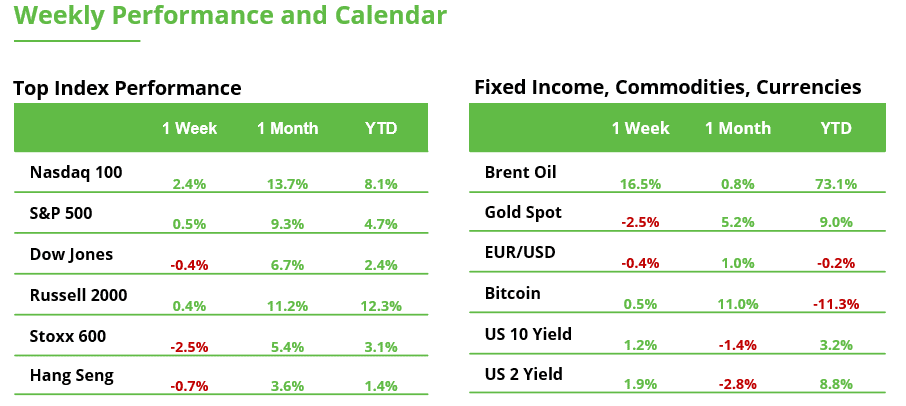The image size is (906, 406).
Task: Click Bitcoin's -11.3% YTD value
Action: [835, 304]
